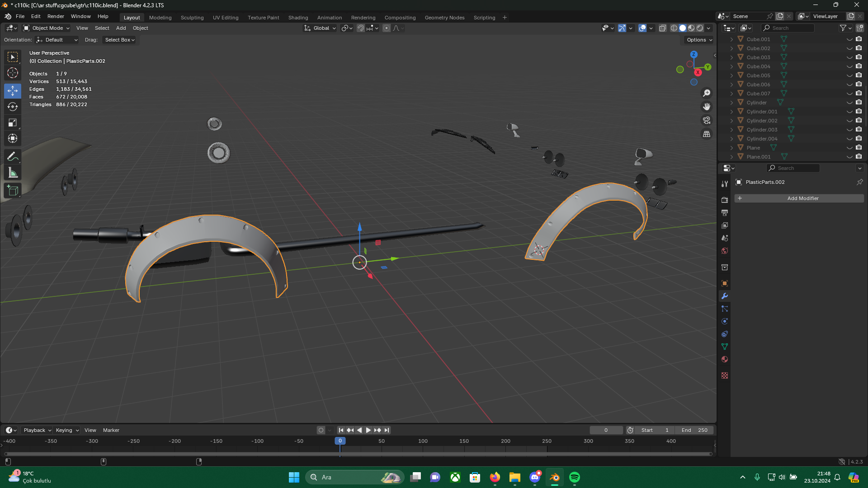Open the Object Mode dropdown

(47, 28)
